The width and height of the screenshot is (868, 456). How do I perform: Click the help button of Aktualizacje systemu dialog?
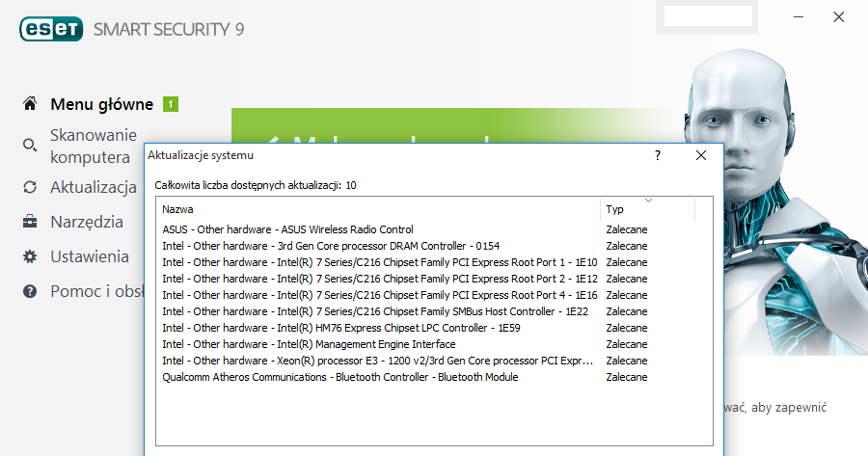click(x=657, y=155)
